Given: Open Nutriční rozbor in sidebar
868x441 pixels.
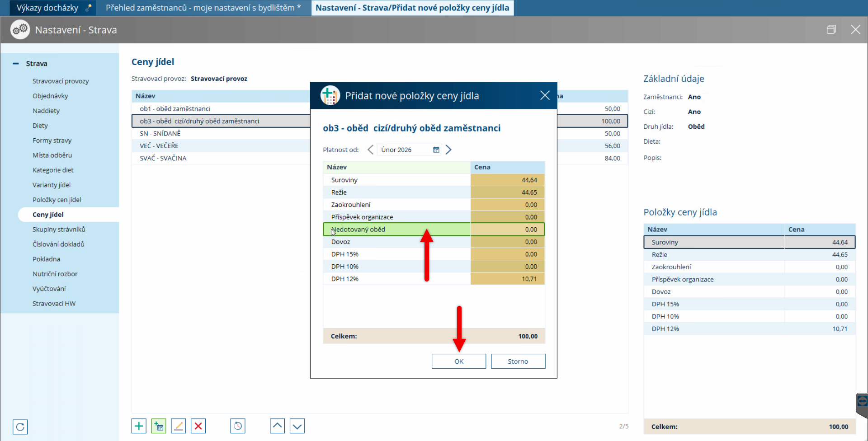Looking at the screenshot, I should coord(55,274).
